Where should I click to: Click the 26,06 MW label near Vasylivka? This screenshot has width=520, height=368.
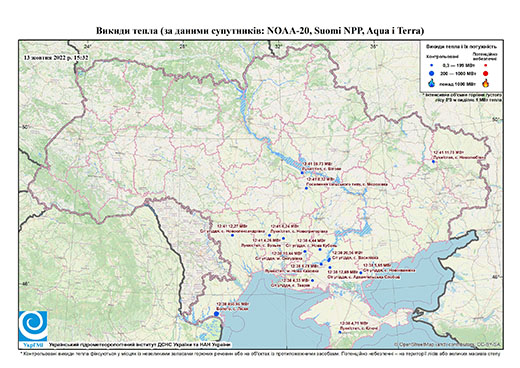[347, 253]
